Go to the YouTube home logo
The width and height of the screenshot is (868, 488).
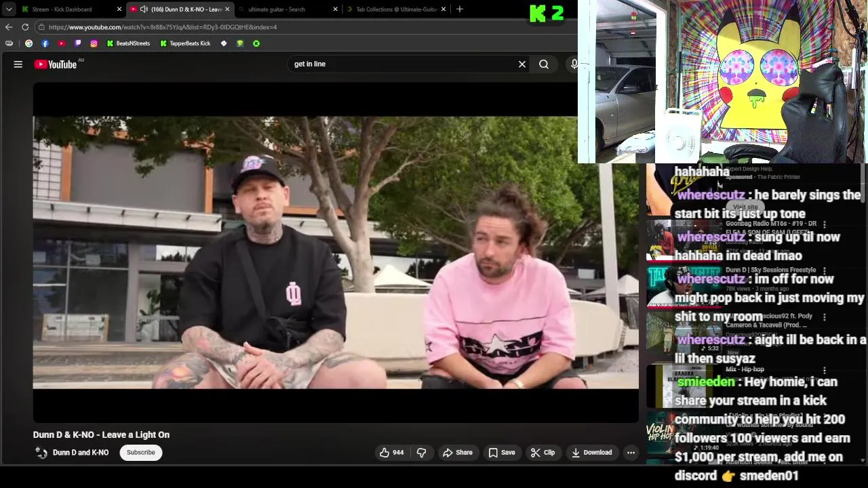[56, 64]
